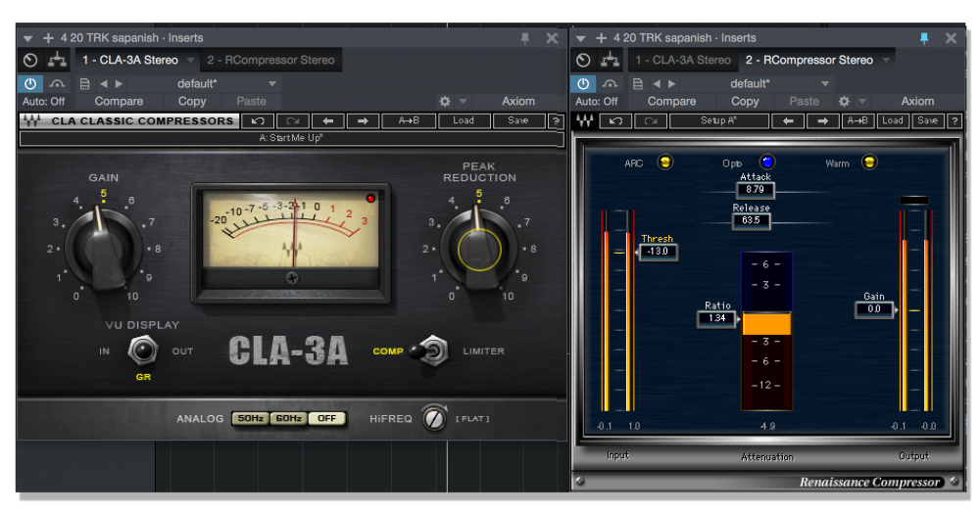Expand the RCompressor Stereo insert dropdown arrow
The width and height of the screenshot is (980, 515).
click(x=887, y=61)
